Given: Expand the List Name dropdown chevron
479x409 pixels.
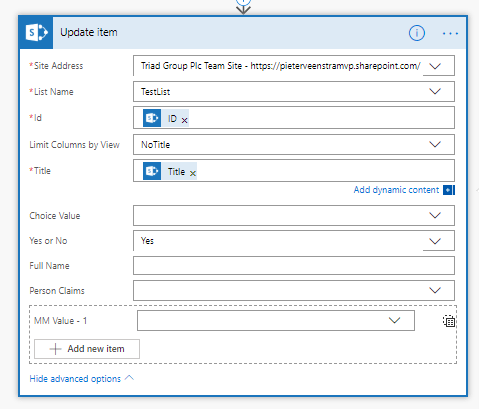Looking at the screenshot, I should click(435, 91).
